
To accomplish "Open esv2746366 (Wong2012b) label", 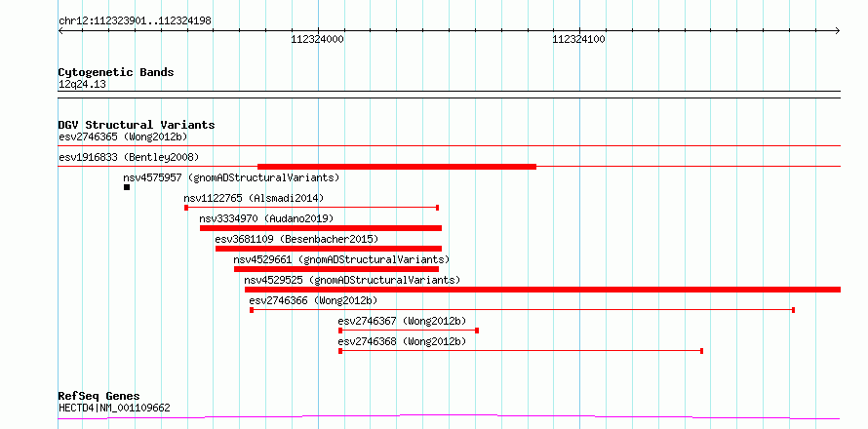I will [x=313, y=300].
